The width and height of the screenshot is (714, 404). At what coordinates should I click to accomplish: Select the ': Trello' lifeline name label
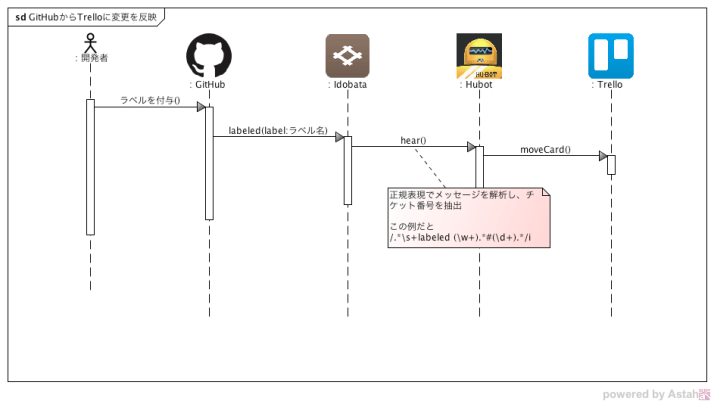pos(608,86)
